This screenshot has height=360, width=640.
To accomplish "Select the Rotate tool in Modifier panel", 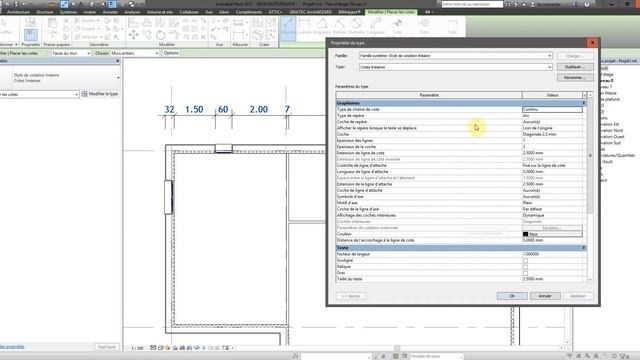I will [x=160, y=35].
